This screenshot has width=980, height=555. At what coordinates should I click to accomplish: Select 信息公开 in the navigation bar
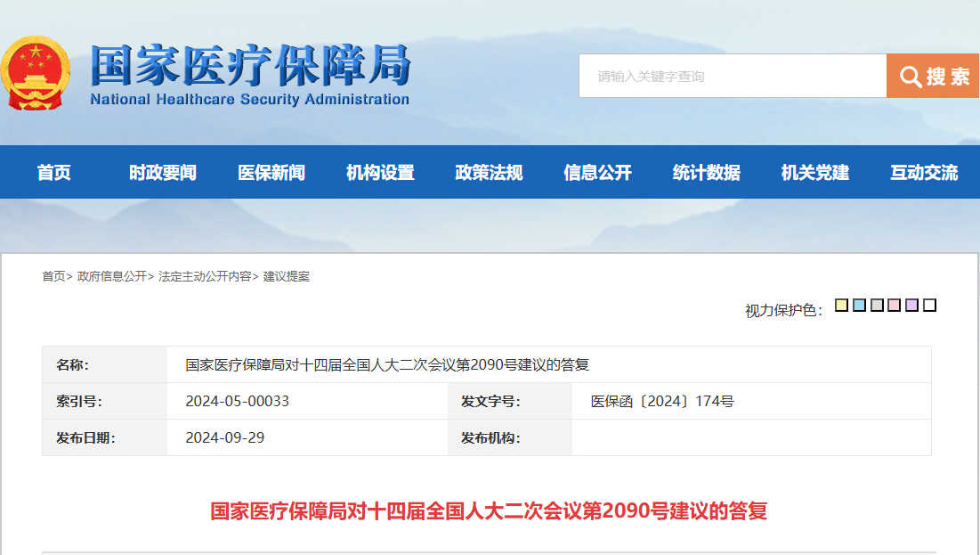597,173
